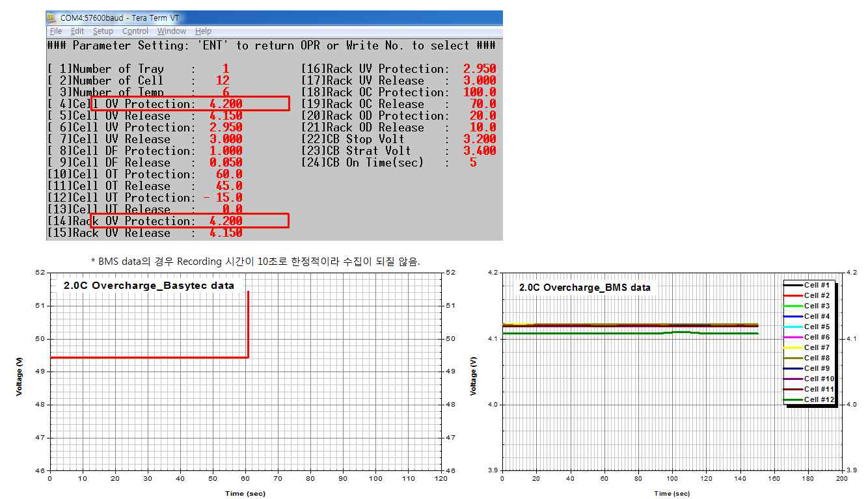
Task: Select '[ 9]Cell DF Release' line
Action: pos(145,163)
